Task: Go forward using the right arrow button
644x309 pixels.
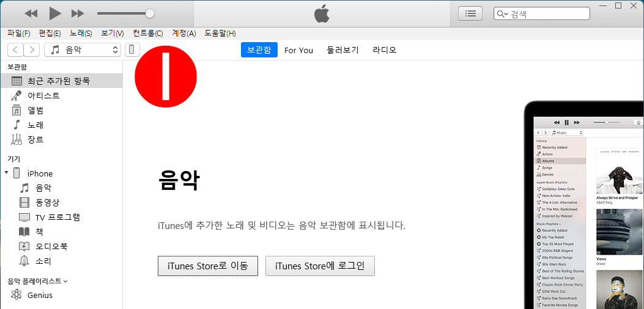Action: point(32,50)
